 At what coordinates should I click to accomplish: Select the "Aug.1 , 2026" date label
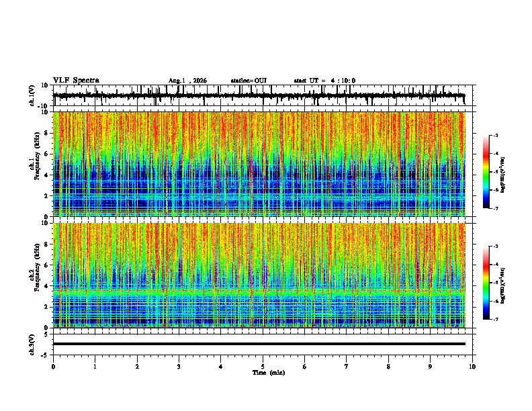point(187,81)
